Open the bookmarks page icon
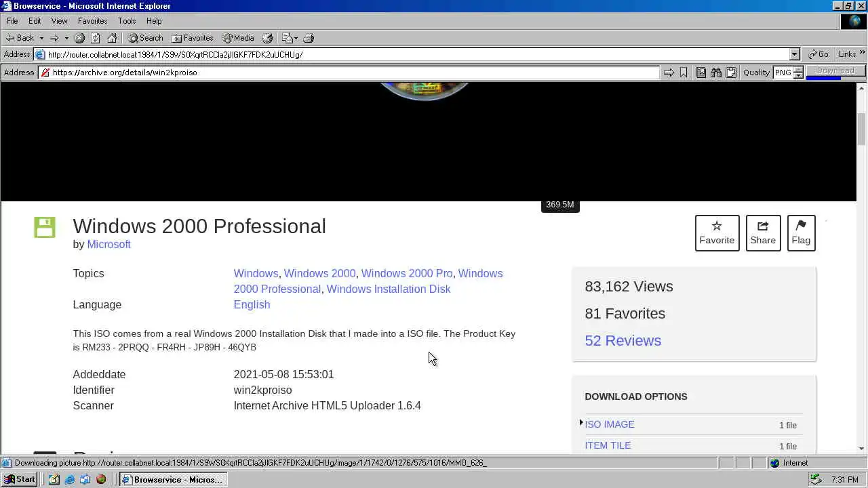868x488 pixels. [x=701, y=73]
